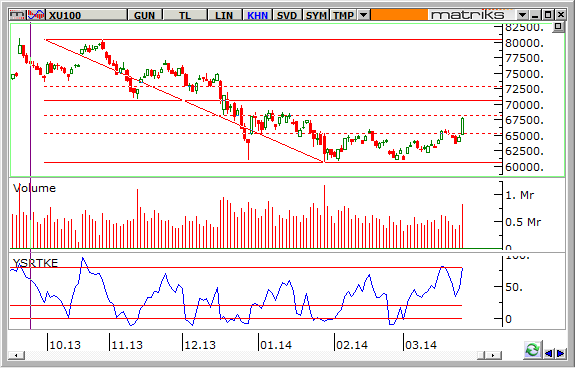This screenshot has height=368, width=575.
Task: Open the dropdown arrow beside matriks logo
Action: (522, 15)
